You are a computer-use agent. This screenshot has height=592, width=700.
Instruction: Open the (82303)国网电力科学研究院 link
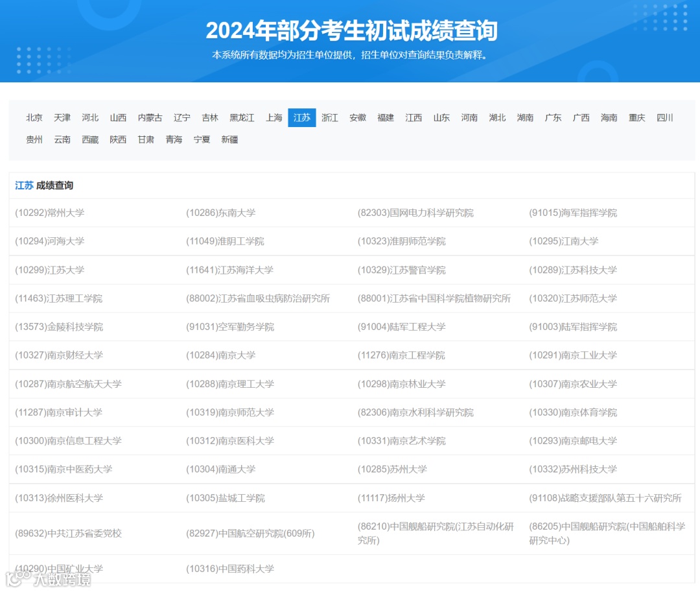tap(415, 213)
